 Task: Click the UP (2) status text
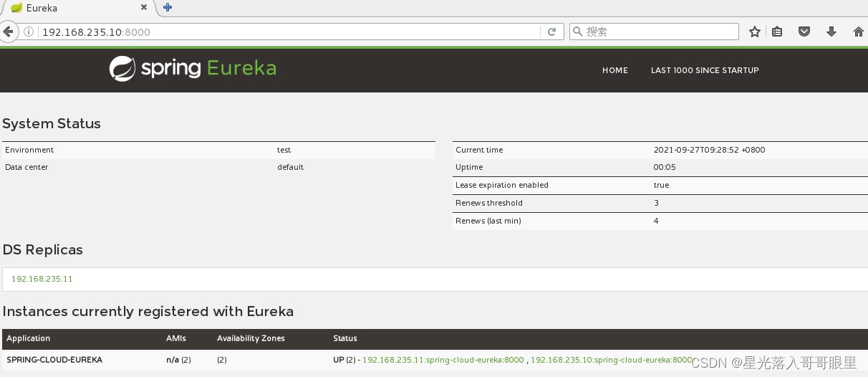(344, 360)
